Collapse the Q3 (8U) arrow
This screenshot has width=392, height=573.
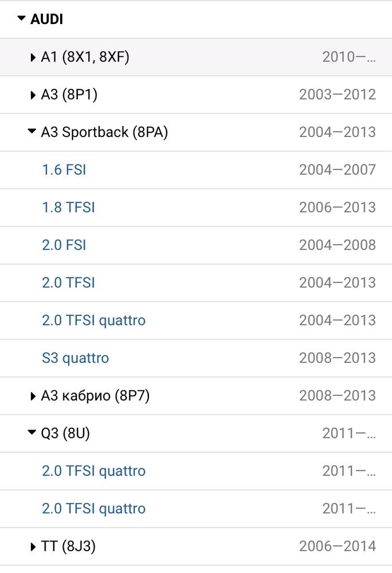(x=32, y=432)
